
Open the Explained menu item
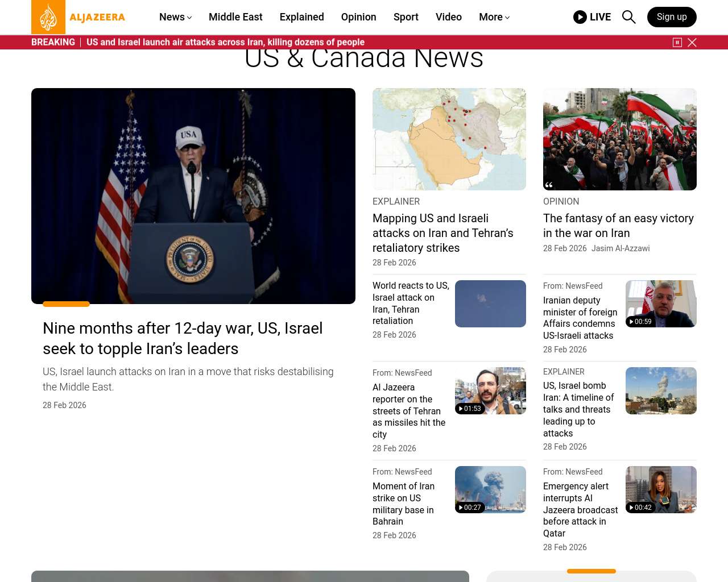coord(301,17)
